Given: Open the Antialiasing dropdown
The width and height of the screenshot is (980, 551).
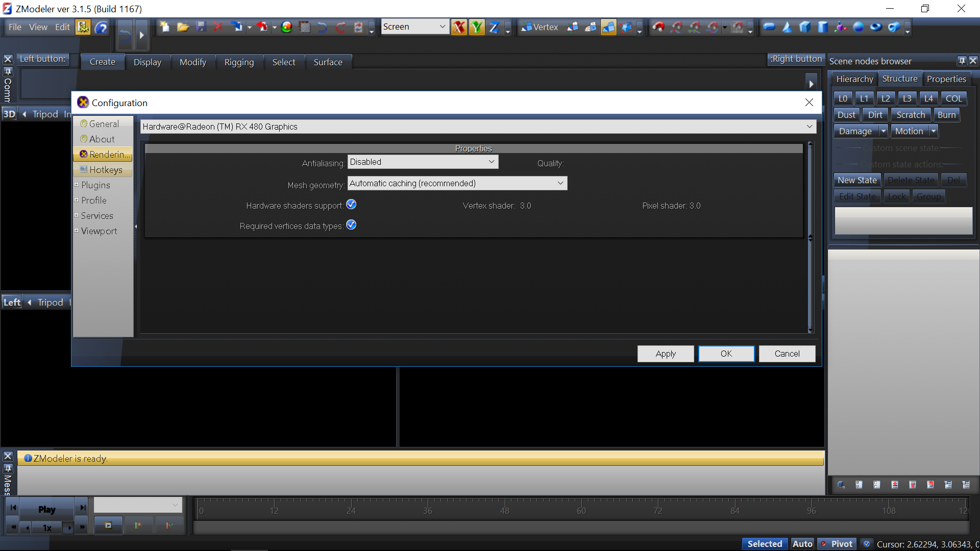Looking at the screenshot, I should pyautogui.click(x=423, y=162).
